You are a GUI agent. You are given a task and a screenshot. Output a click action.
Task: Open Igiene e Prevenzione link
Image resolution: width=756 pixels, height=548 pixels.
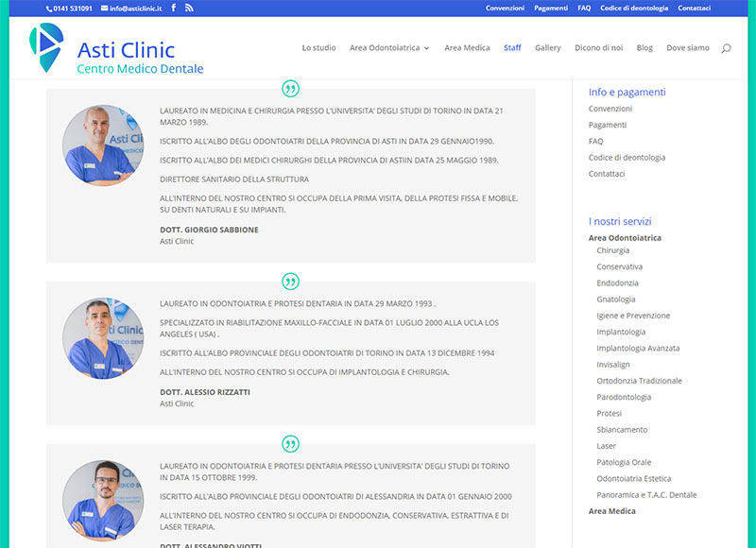click(x=633, y=316)
